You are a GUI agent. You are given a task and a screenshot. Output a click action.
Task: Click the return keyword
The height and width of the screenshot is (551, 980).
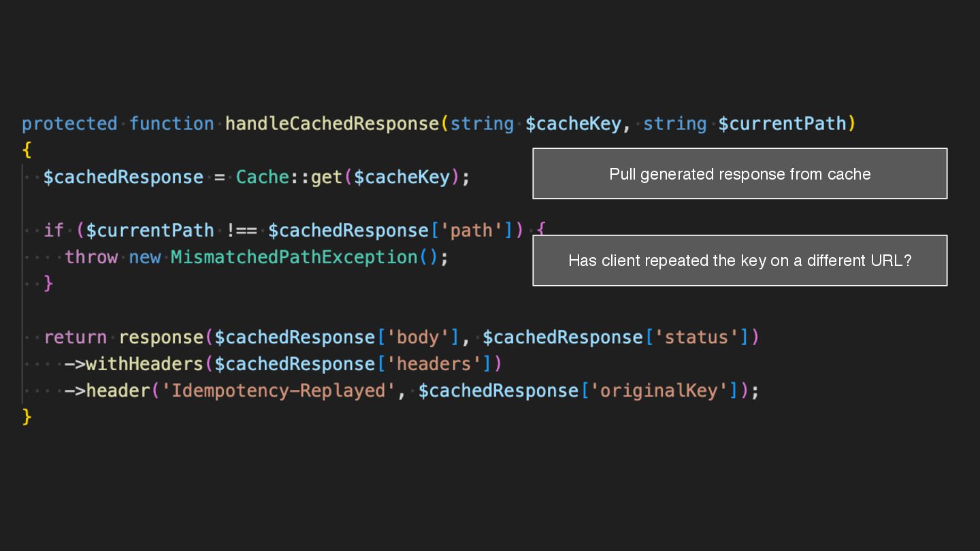(x=75, y=337)
